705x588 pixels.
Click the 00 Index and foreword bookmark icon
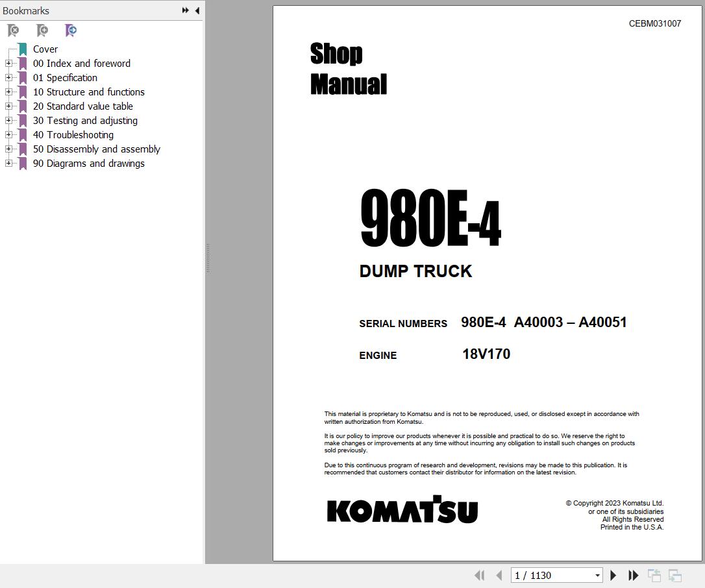[x=23, y=64]
